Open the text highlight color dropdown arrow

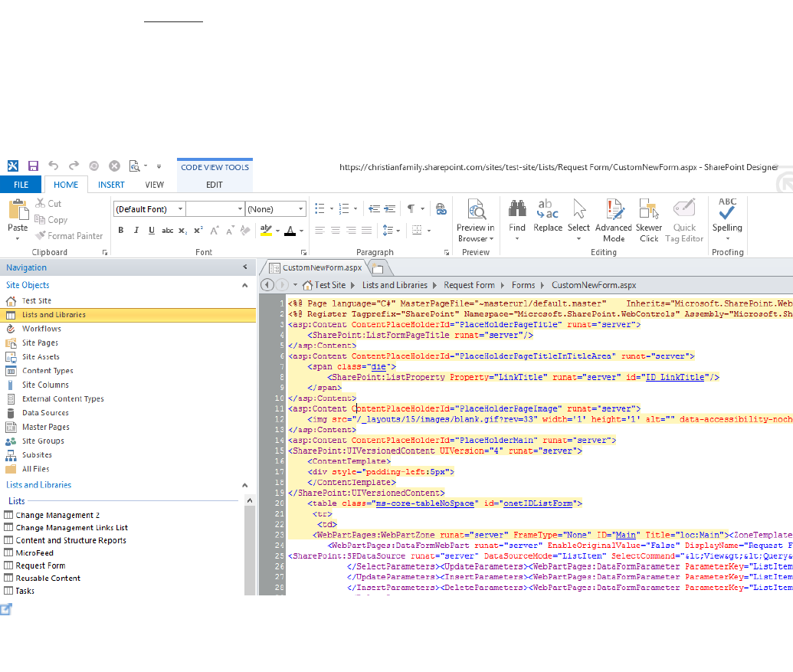pos(277,231)
